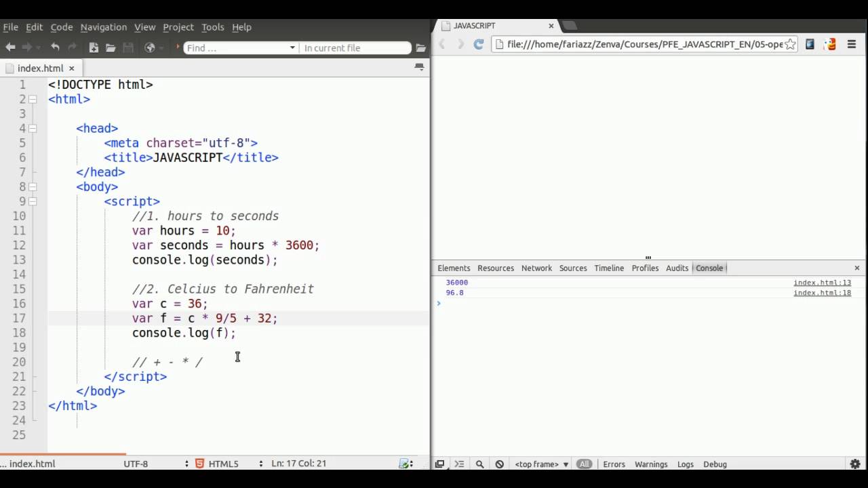868x488 pixels.
Task: Open the tab list dropdown in editor
Action: 419,67
